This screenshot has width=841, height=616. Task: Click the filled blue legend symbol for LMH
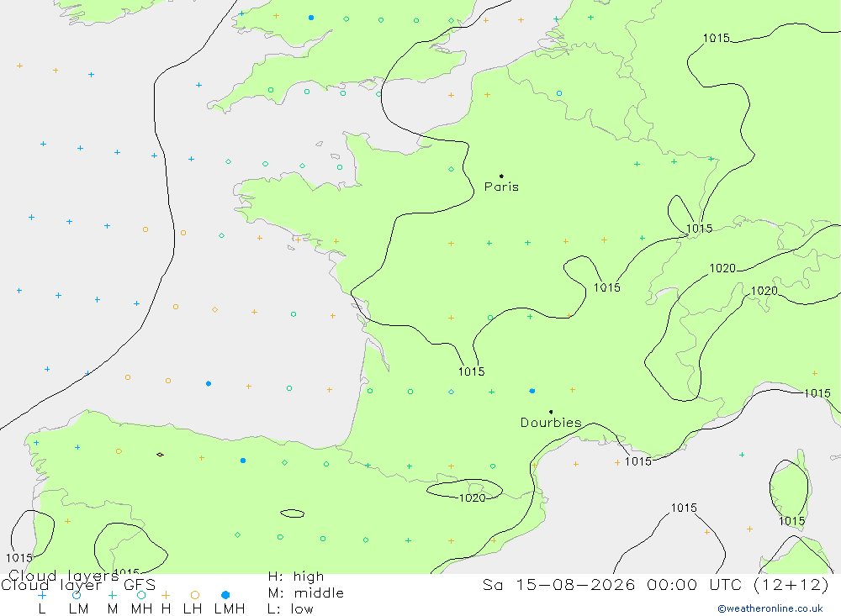tap(225, 595)
